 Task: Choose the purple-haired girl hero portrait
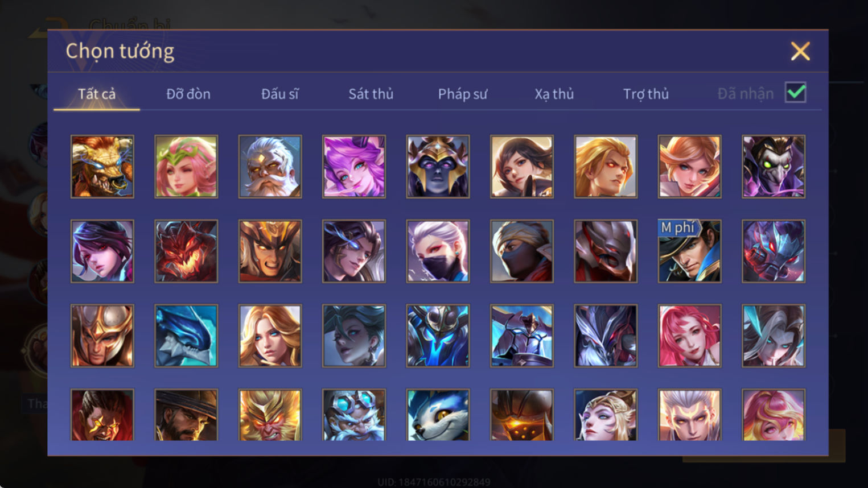click(x=354, y=167)
